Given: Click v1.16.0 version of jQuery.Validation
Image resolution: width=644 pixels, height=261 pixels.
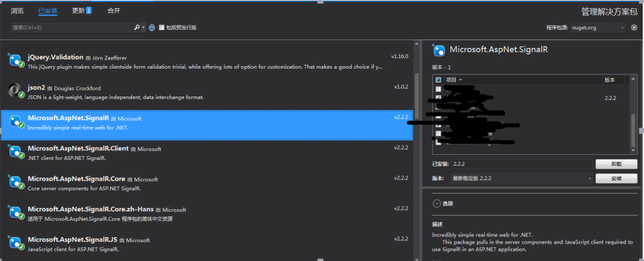Looking at the screenshot, I should click(399, 56).
